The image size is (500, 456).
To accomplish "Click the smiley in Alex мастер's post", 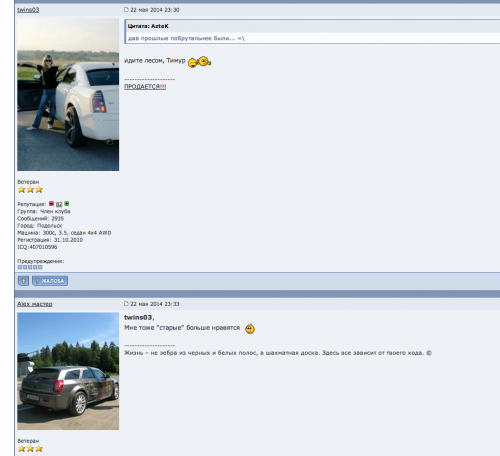I will (250, 329).
